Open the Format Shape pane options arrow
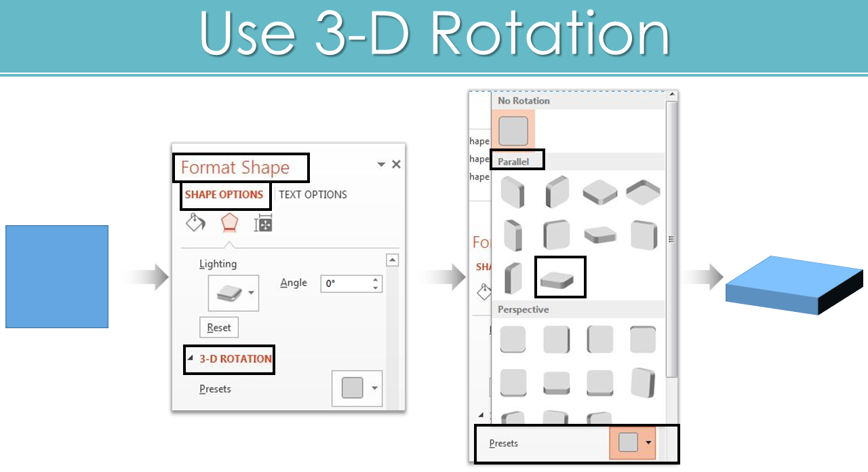This screenshot has width=868, height=472. coord(381,165)
